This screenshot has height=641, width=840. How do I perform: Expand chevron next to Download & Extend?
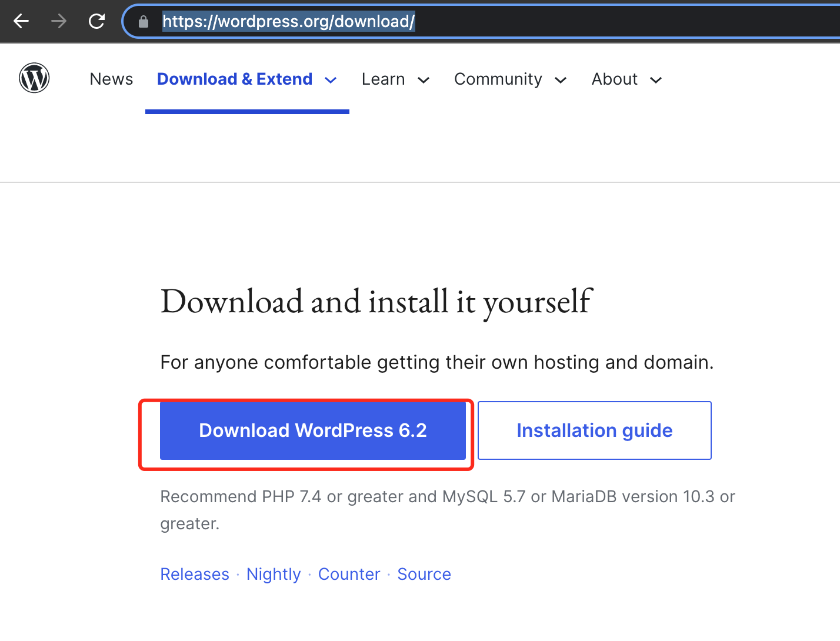click(x=331, y=81)
